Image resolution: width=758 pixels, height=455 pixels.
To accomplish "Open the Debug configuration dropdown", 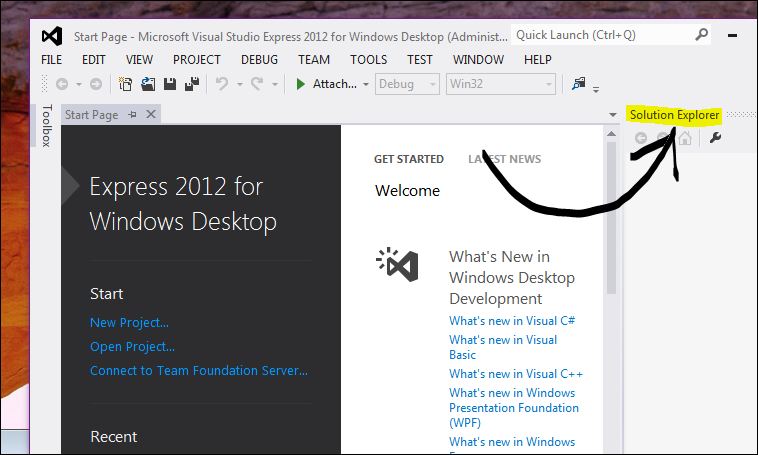I will coord(407,84).
